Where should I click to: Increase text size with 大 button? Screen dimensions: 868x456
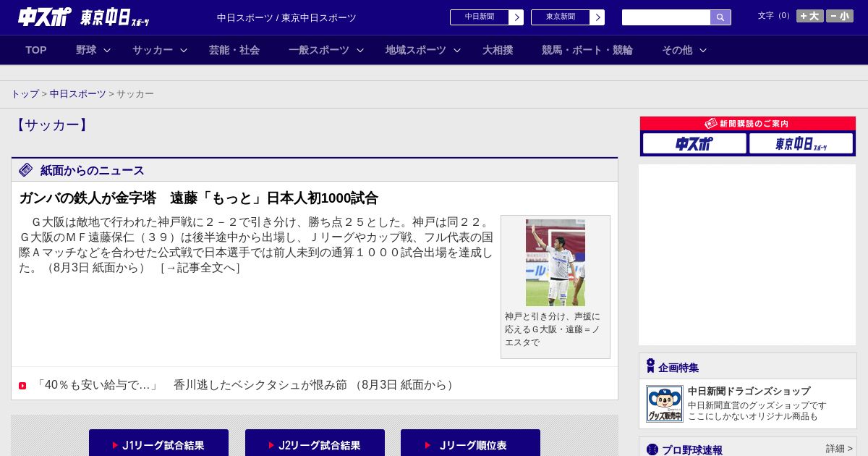[810, 16]
